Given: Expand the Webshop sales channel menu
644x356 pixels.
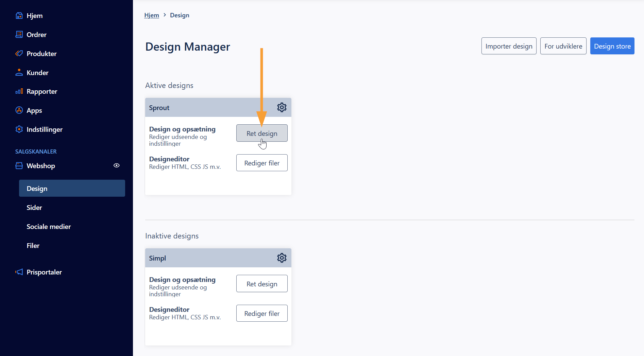Looking at the screenshot, I should click(41, 166).
